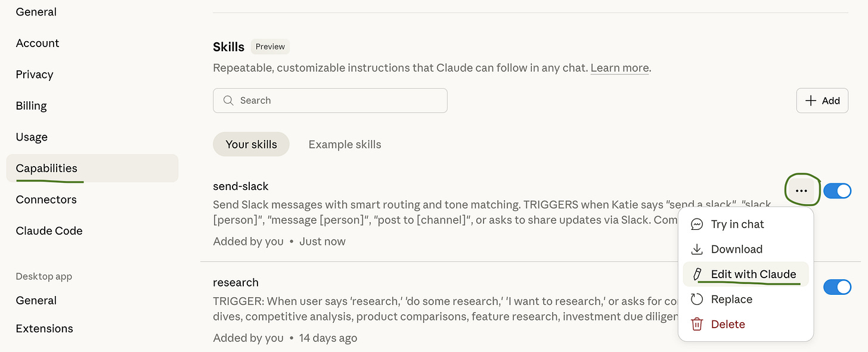The height and width of the screenshot is (352, 868).
Task: Click the plus icon on the Add button
Action: point(810,101)
